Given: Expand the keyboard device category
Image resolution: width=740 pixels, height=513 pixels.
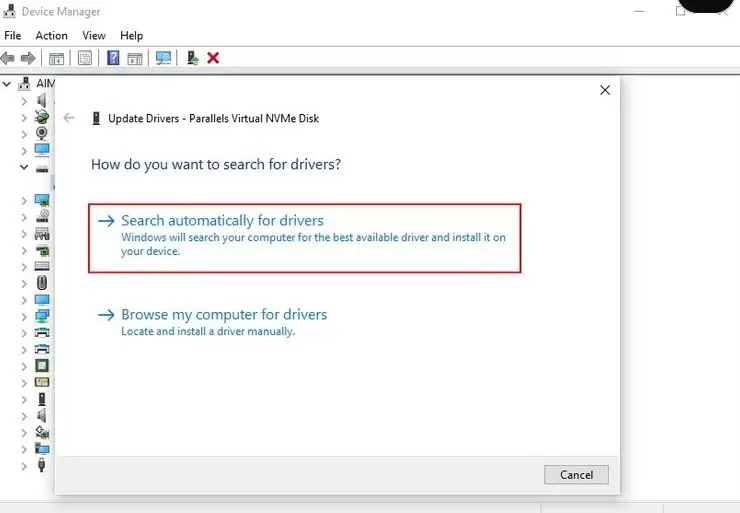Looking at the screenshot, I should click(x=24, y=267).
